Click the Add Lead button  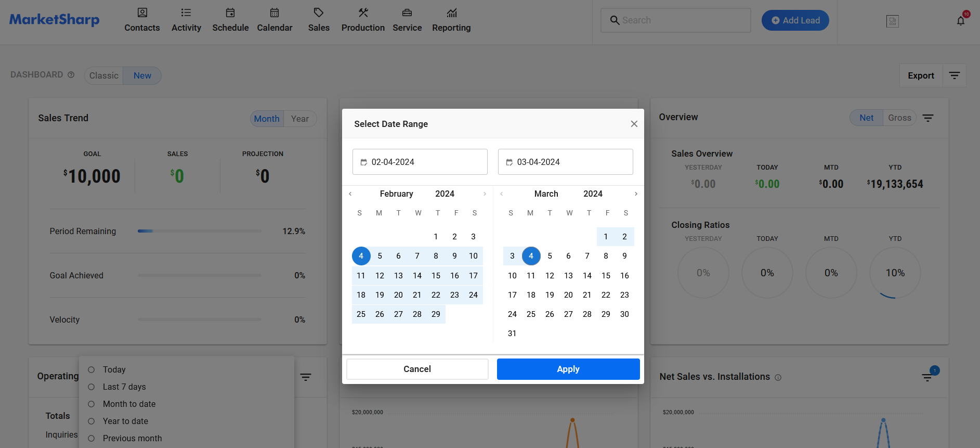tap(795, 20)
